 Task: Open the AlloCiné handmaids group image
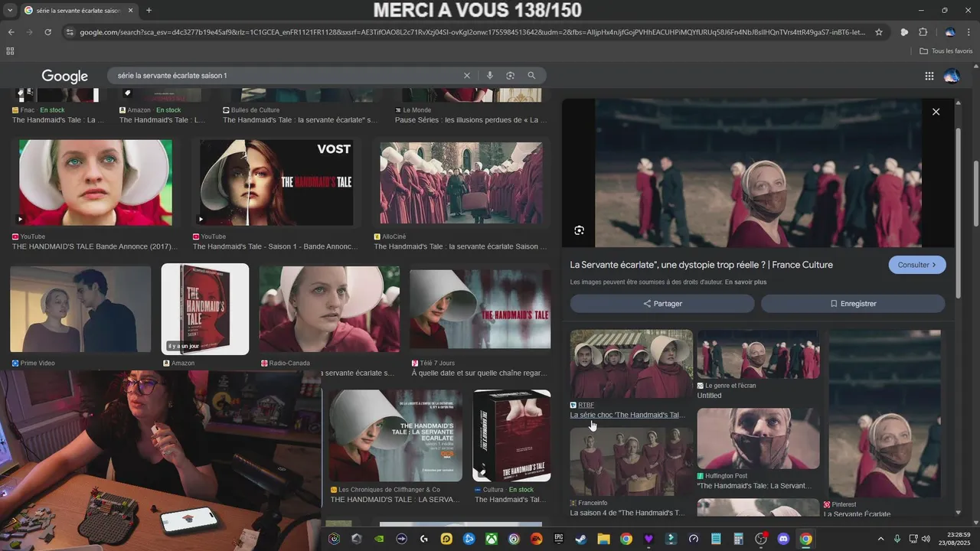pyautogui.click(x=461, y=183)
